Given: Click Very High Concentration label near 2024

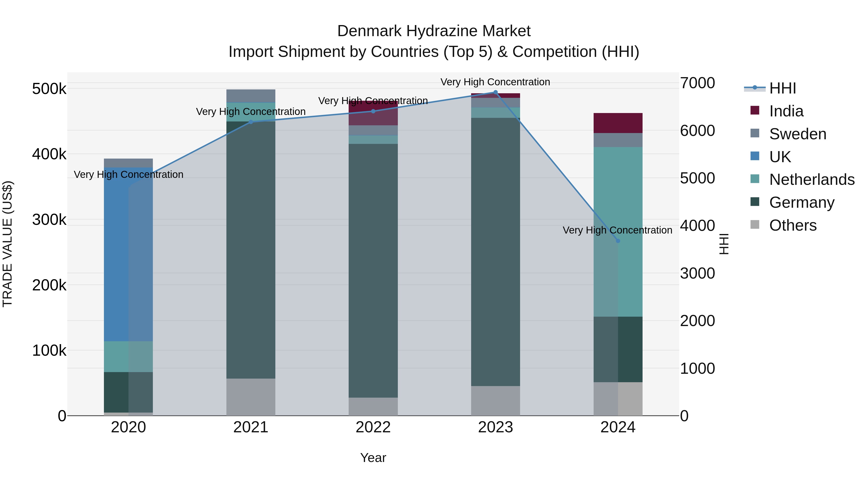Looking at the screenshot, I should click(x=618, y=230).
